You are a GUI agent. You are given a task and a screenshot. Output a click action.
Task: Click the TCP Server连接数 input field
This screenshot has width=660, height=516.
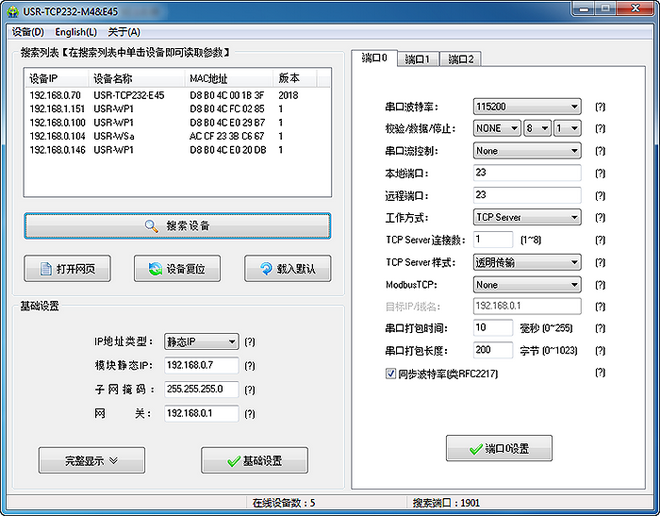[493, 239]
